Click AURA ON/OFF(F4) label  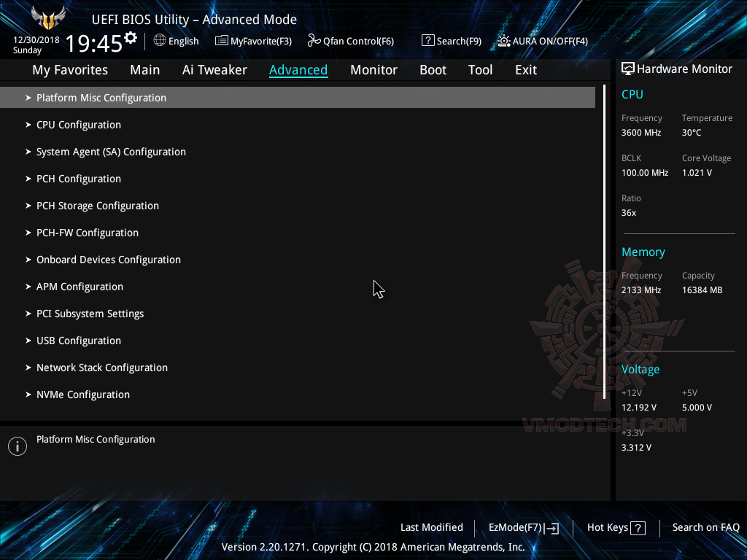pos(550,41)
